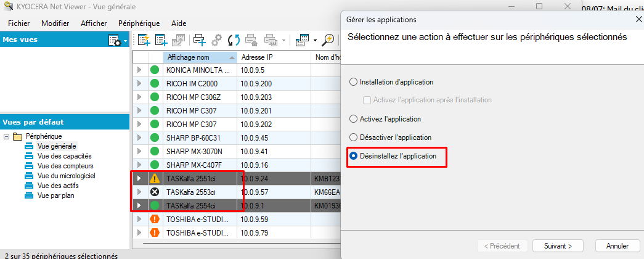Click orange alert icon at 10.0.9.59 row
This screenshot has height=259, width=644.
(155, 219)
